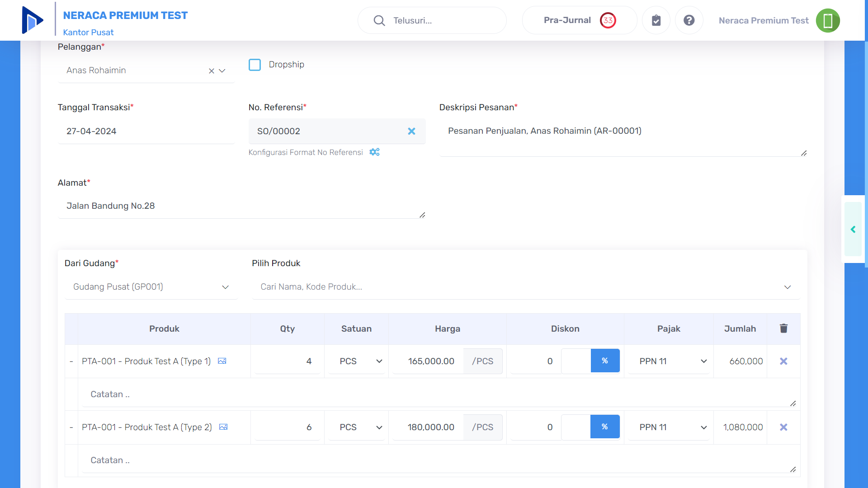This screenshot has width=868, height=488.
Task: Click the green user avatar icon
Action: point(828,20)
